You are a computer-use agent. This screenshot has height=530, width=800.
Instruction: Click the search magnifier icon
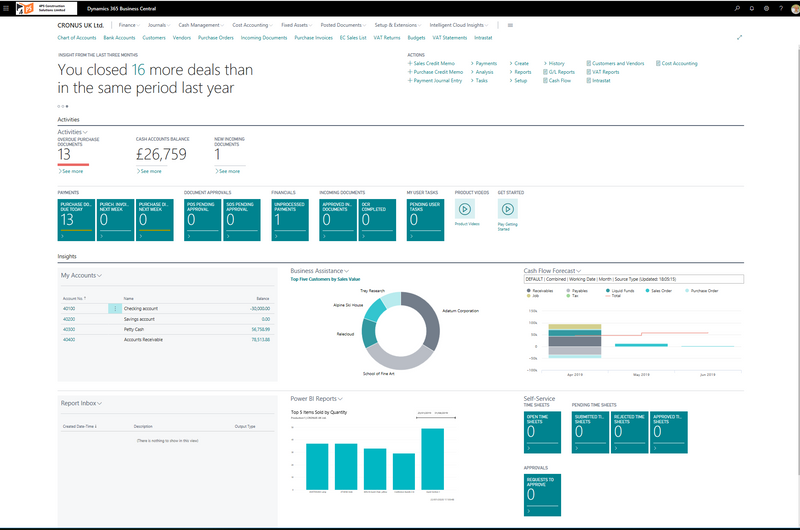(x=737, y=8)
